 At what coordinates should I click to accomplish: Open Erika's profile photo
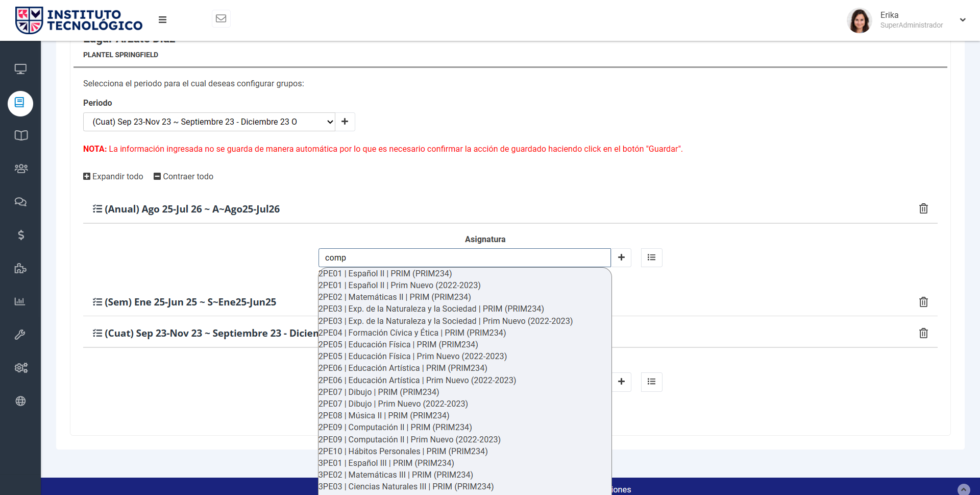[860, 20]
